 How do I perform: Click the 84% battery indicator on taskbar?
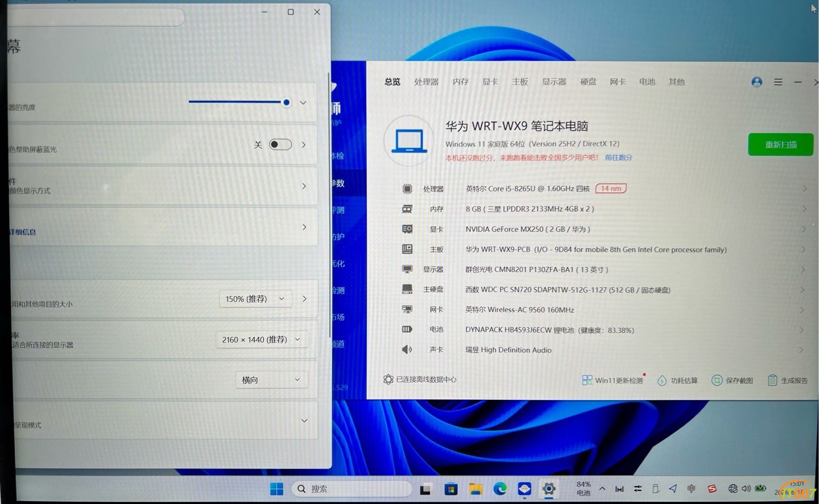[584, 489]
